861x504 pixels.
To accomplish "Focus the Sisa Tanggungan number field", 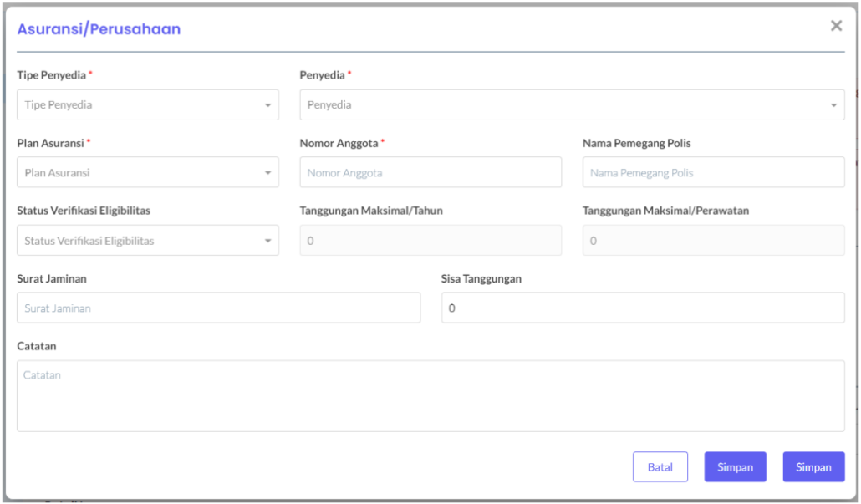I will point(642,308).
